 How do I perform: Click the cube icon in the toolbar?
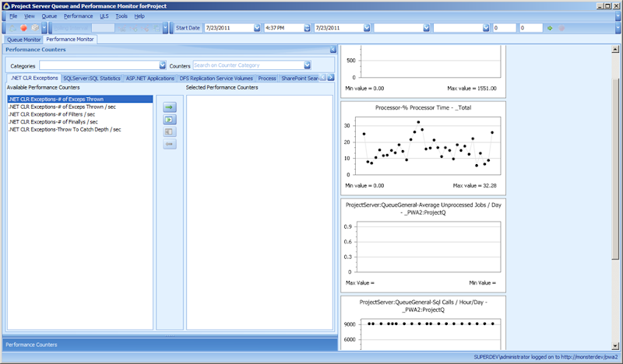pos(35,28)
